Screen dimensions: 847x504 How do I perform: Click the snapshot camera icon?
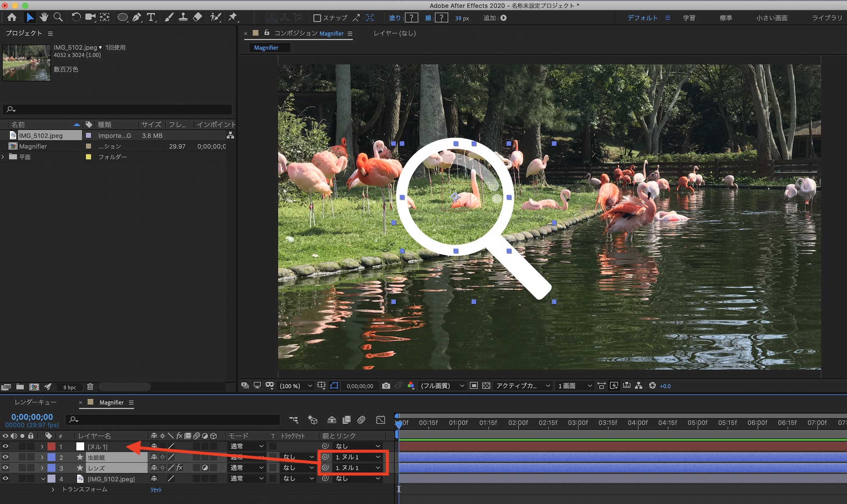(x=386, y=386)
